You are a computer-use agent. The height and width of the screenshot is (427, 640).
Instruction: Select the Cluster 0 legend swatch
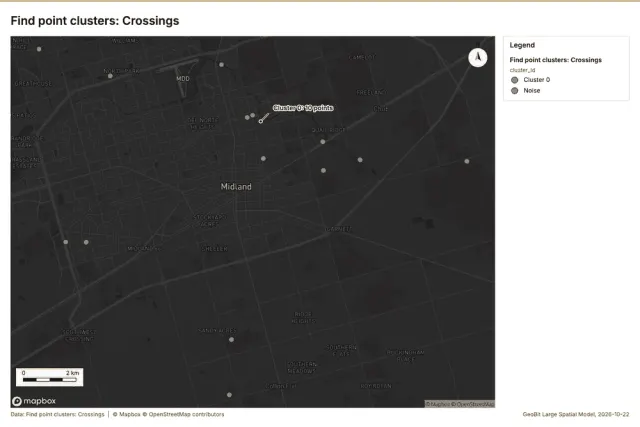tap(515, 80)
